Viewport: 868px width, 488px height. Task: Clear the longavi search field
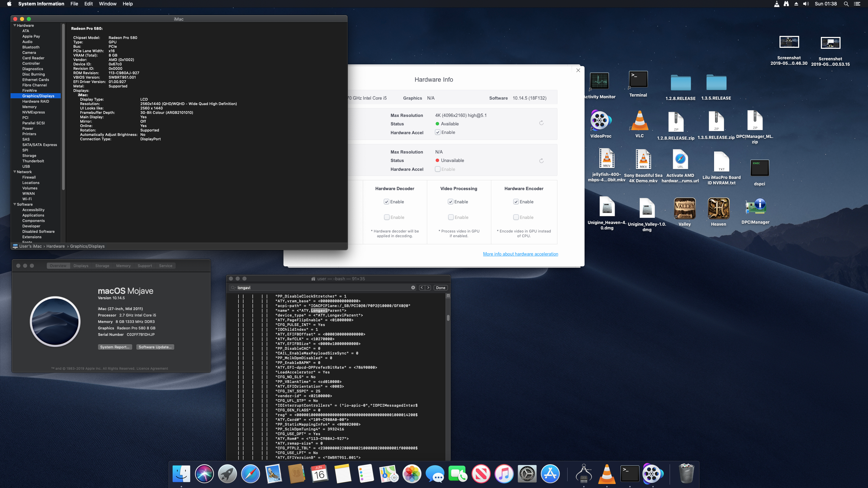click(x=413, y=288)
